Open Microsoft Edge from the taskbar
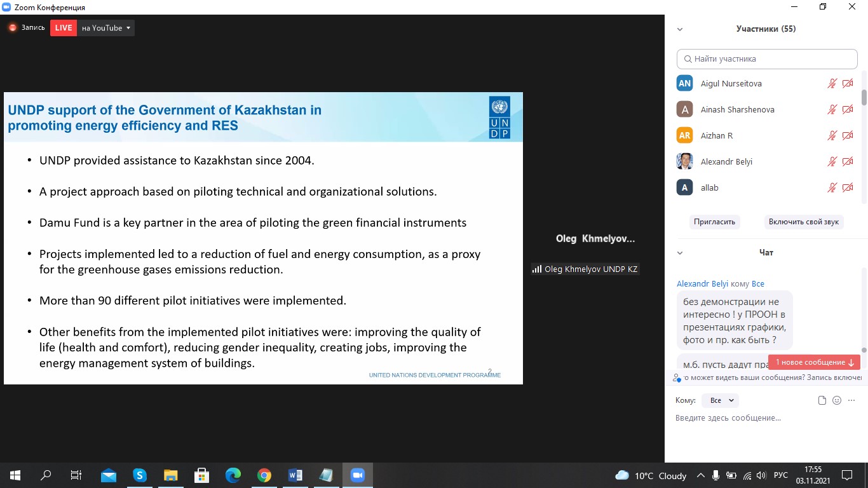This screenshot has width=868, height=488. coord(233,475)
